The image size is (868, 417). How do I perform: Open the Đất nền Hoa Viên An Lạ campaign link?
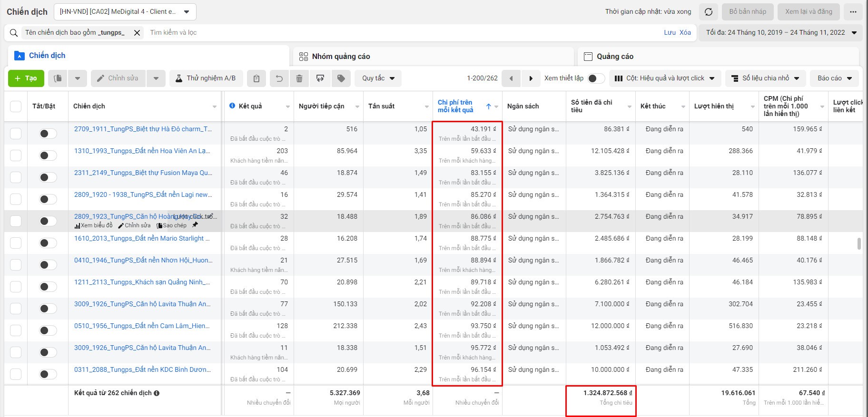[142, 151]
